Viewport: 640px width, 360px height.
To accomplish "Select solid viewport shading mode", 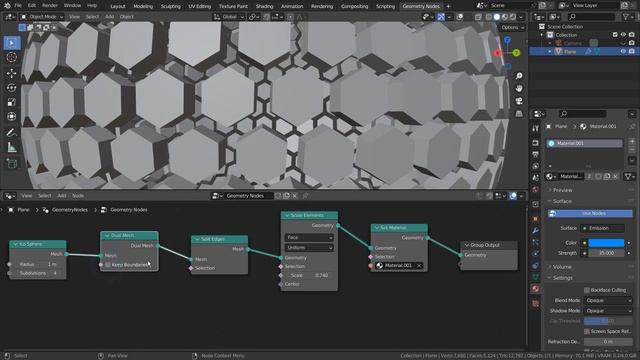I will (497, 17).
